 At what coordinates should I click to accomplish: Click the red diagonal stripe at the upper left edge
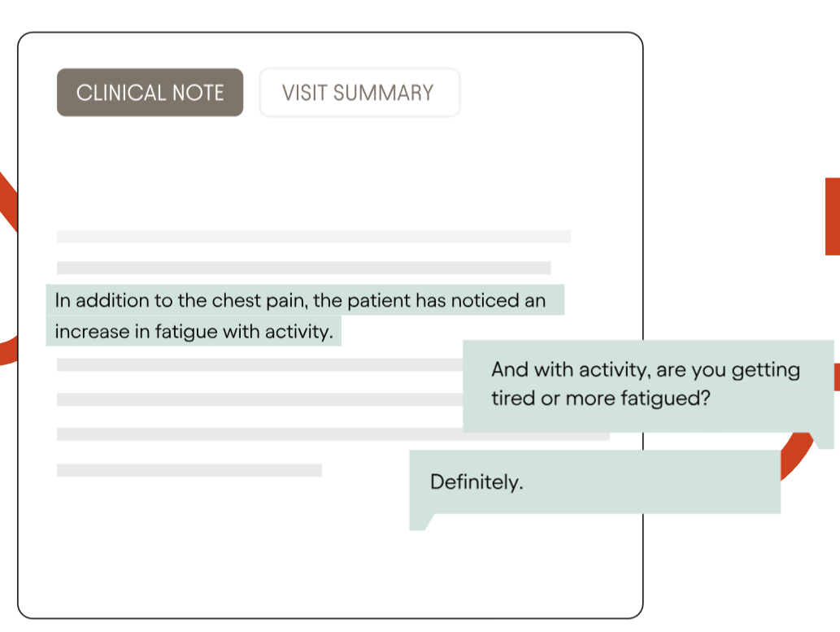point(8,201)
